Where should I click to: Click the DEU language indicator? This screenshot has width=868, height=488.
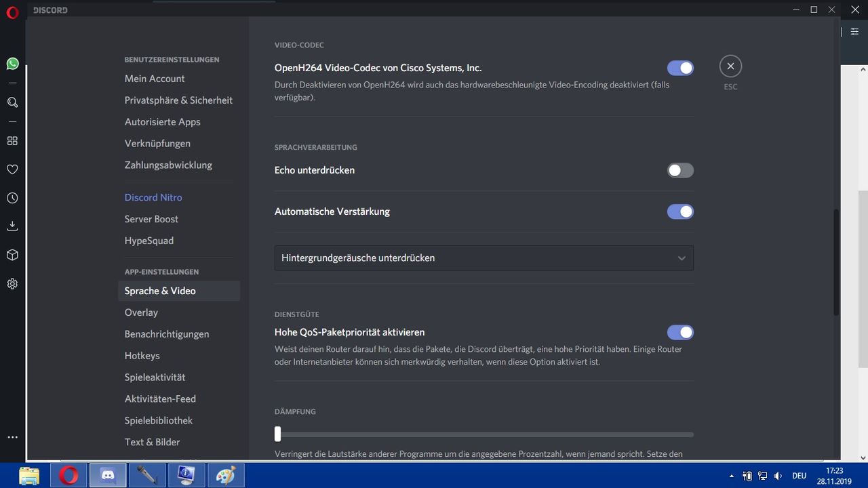click(x=799, y=476)
